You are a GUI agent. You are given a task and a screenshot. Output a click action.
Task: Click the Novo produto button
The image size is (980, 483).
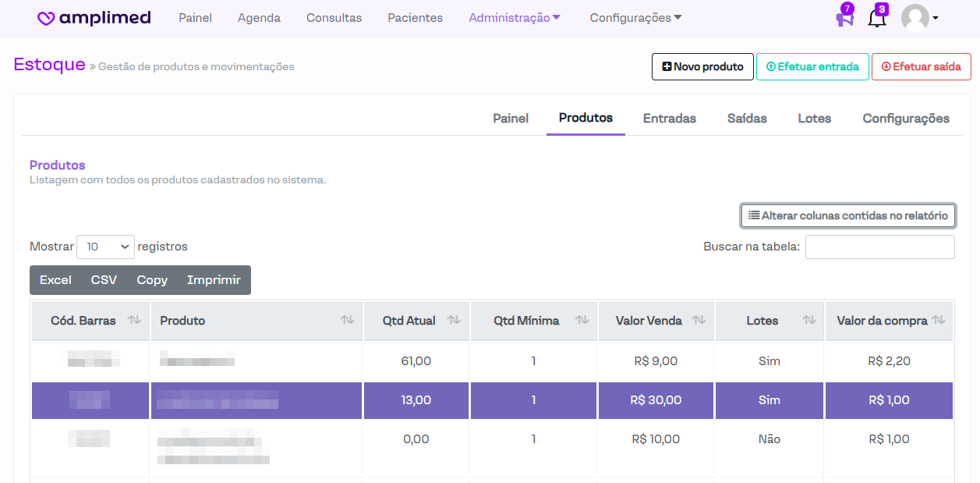pos(702,67)
